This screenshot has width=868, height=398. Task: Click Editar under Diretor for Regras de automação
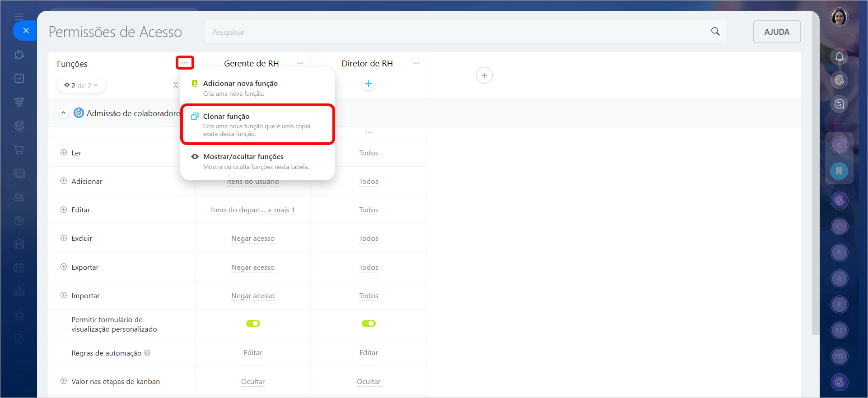[x=369, y=353]
